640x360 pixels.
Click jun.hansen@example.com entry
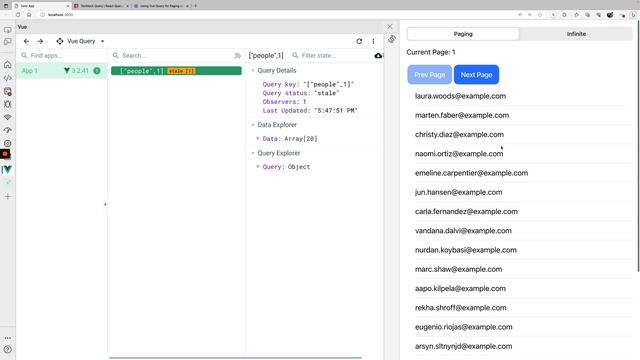pyautogui.click(x=458, y=192)
